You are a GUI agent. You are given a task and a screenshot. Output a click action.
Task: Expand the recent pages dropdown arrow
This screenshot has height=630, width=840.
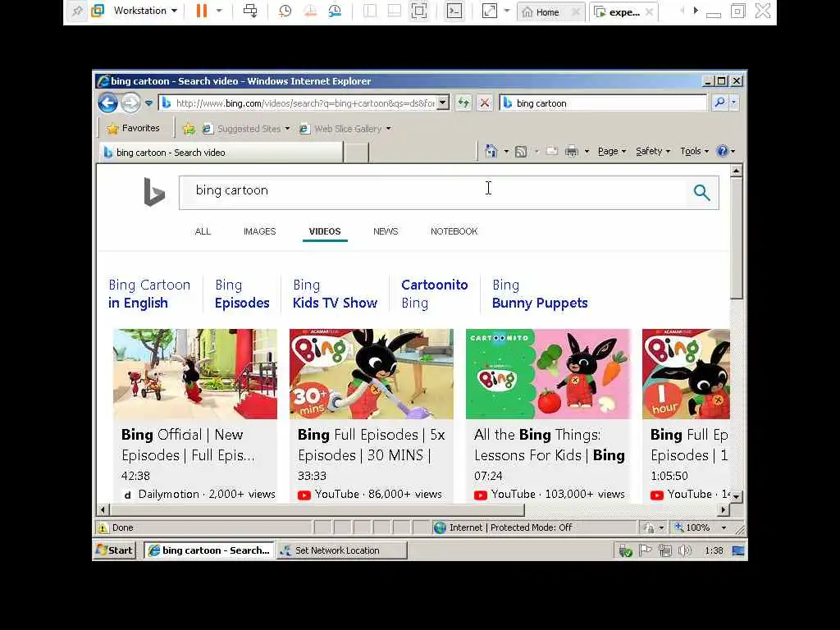(149, 103)
